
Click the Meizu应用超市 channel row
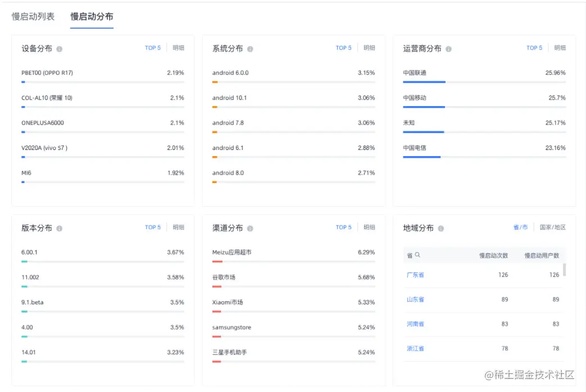click(x=294, y=256)
